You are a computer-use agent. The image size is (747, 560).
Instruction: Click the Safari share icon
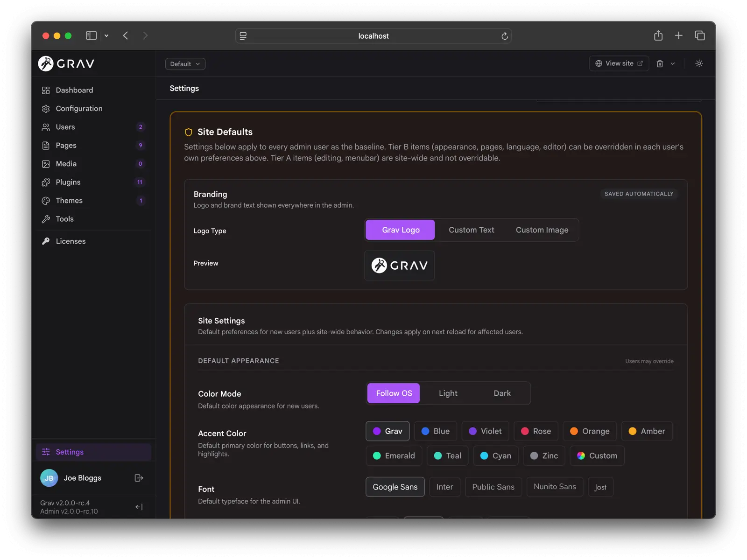click(658, 35)
